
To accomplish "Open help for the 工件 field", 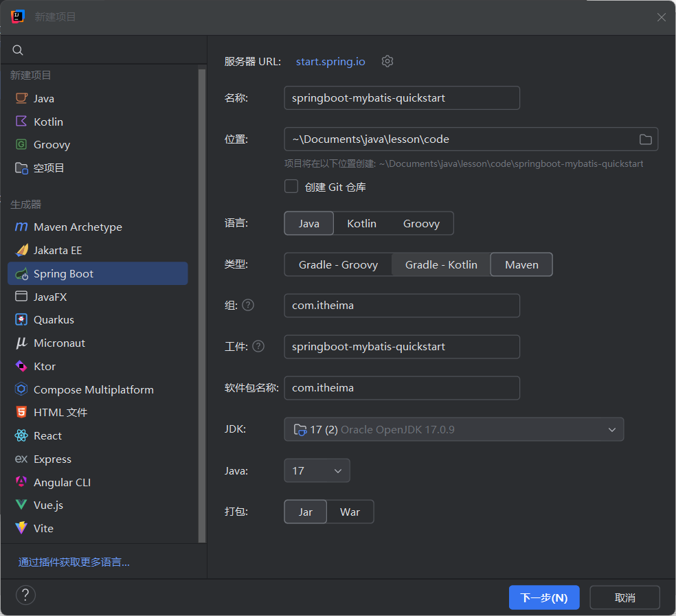I will [258, 346].
